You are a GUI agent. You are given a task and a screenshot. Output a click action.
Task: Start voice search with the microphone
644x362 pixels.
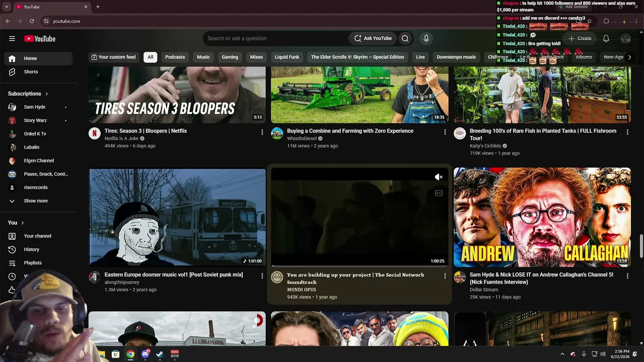[426, 38]
